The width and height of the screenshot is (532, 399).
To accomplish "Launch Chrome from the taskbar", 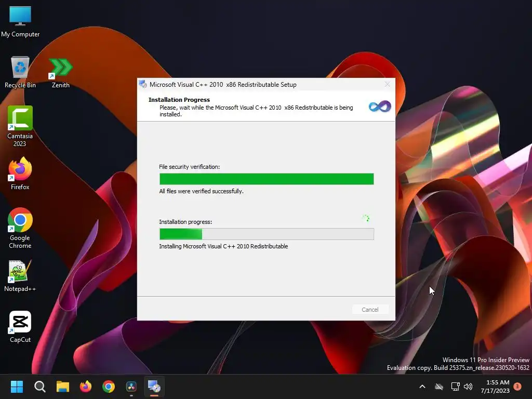I will coord(109,387).
